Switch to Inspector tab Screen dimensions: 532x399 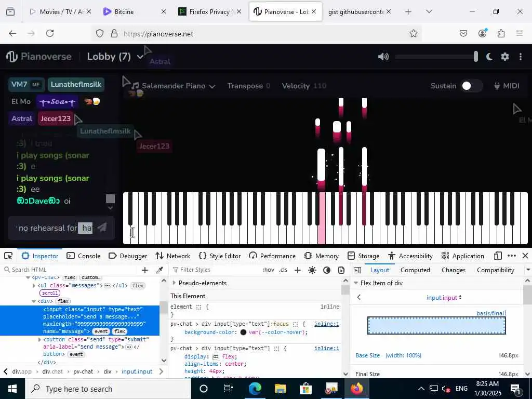click(x=40, y=256)
